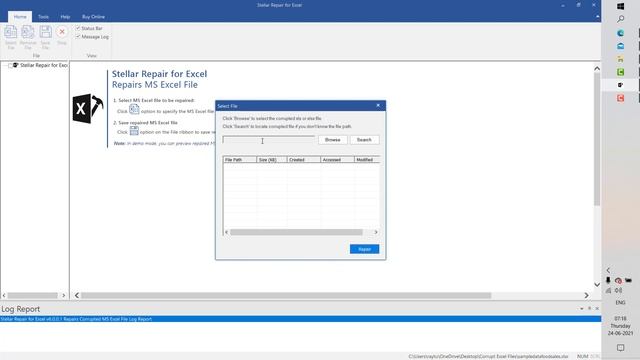Open the green Camtasia taskbar icon
Screen dimensions: 640x360
pyautogui.click(x=620, y=72)
